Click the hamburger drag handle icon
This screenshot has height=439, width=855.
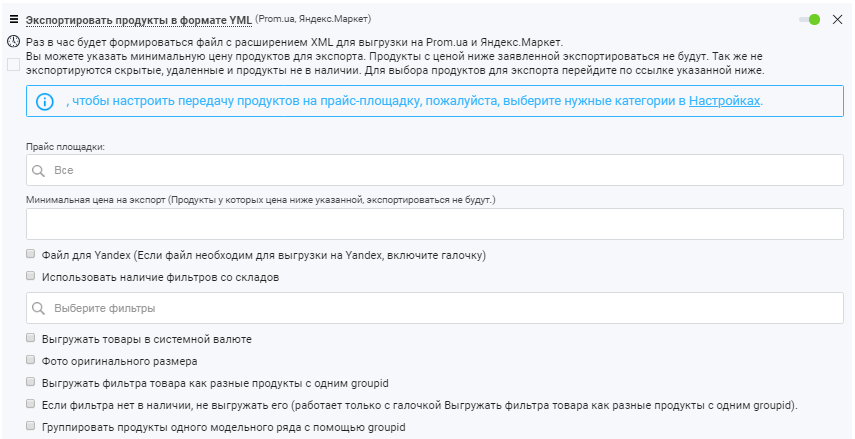coord(14,20)
